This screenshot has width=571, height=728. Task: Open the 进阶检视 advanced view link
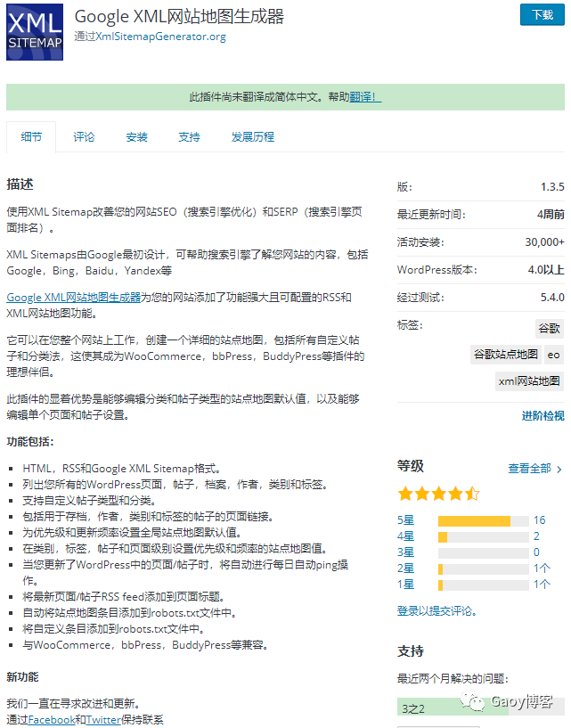click(x=542, y=415)
